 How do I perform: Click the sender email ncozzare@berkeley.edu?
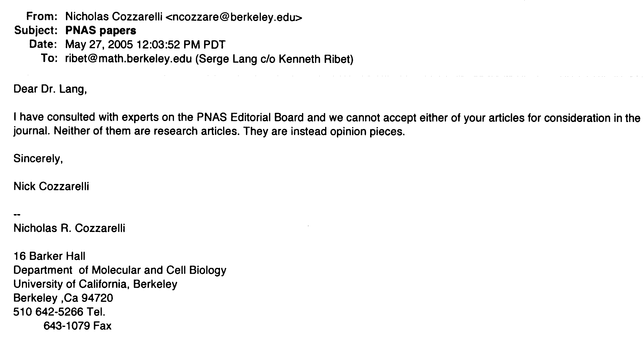233,17
